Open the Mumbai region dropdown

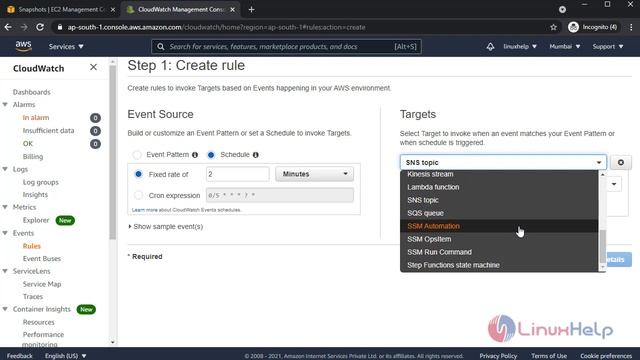(564, 47)
